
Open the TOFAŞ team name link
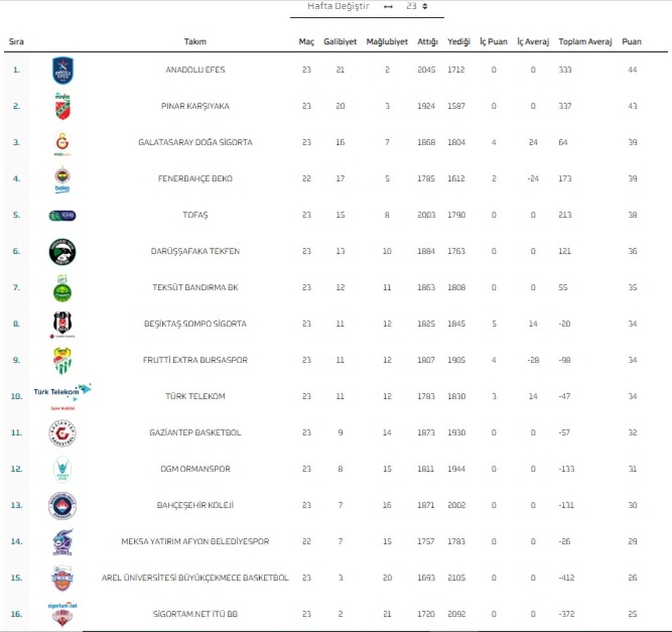pyautogui.click(x=195, y=215)
